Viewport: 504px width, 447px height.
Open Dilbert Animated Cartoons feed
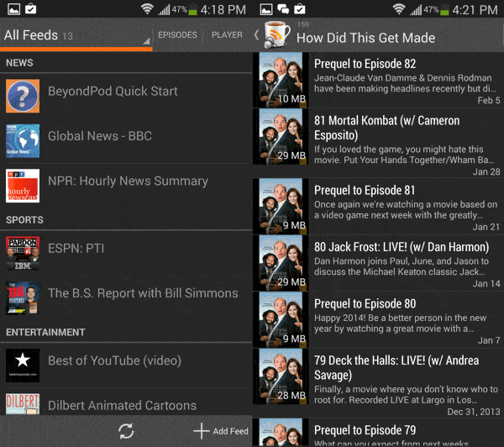pos(126,402)
